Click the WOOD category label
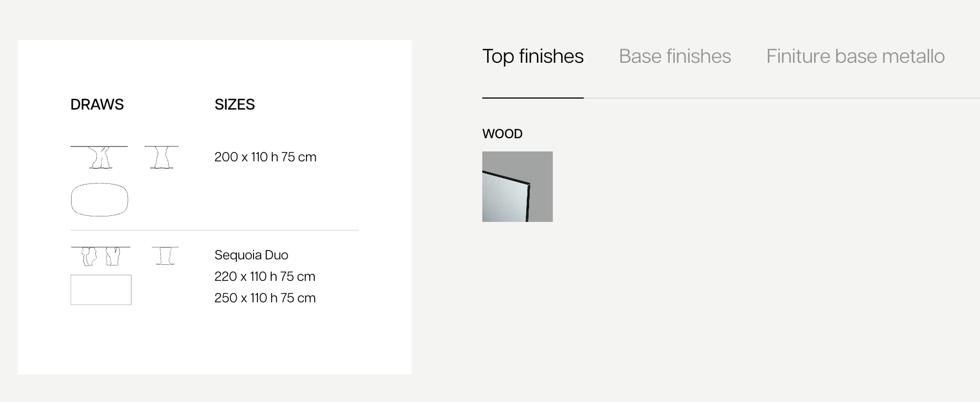The image size is (980, 402). [x=502, y=134]
